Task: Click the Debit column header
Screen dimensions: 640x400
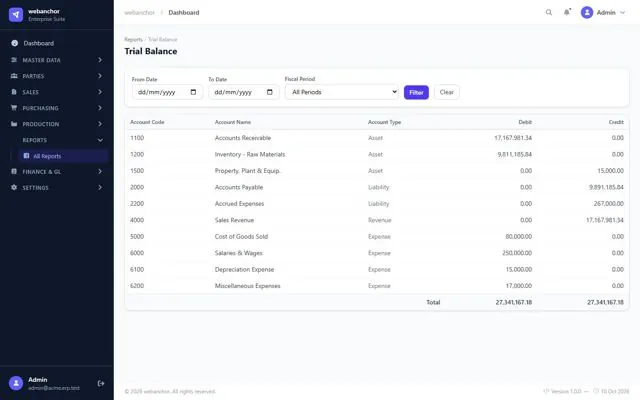Action: (x=525, y=122)
